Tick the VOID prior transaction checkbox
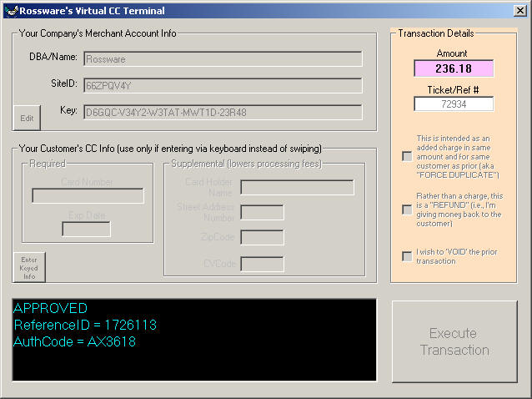Screen dimensions: 532x399 (407, 256)
